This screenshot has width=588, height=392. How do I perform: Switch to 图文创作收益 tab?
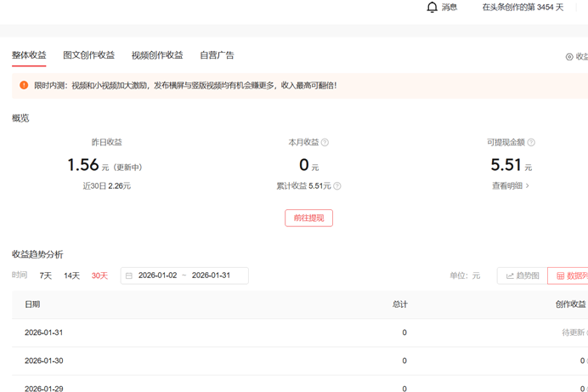(88, 55)
